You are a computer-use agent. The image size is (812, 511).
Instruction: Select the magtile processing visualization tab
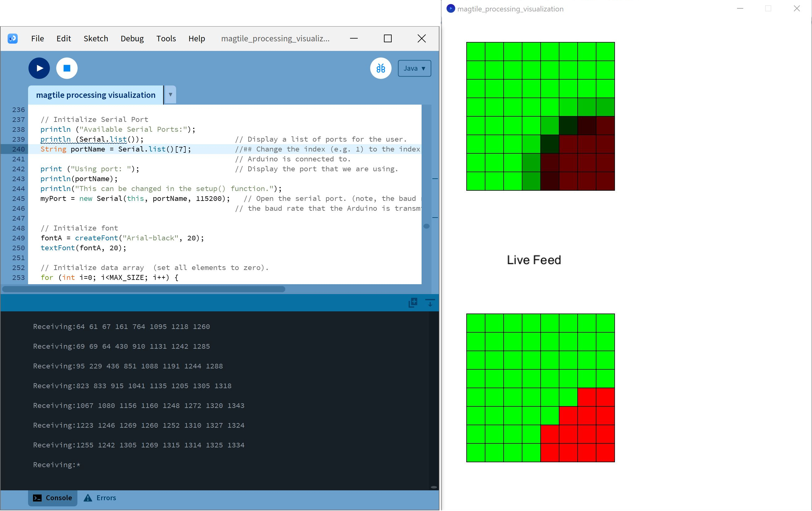[95, 95]
